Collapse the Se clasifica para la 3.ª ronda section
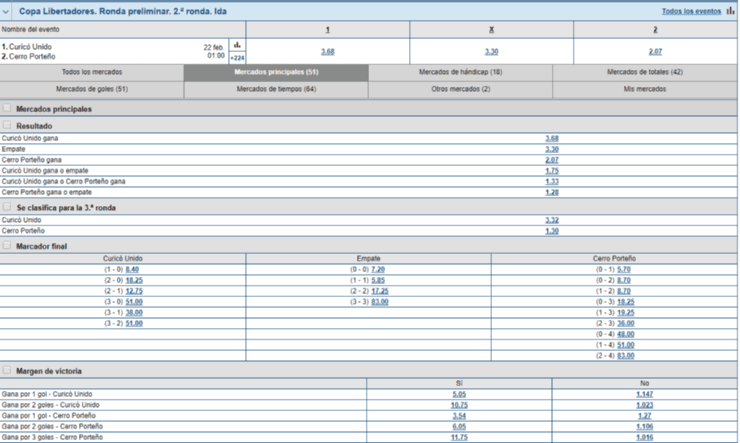 click(x=8, y=207)
